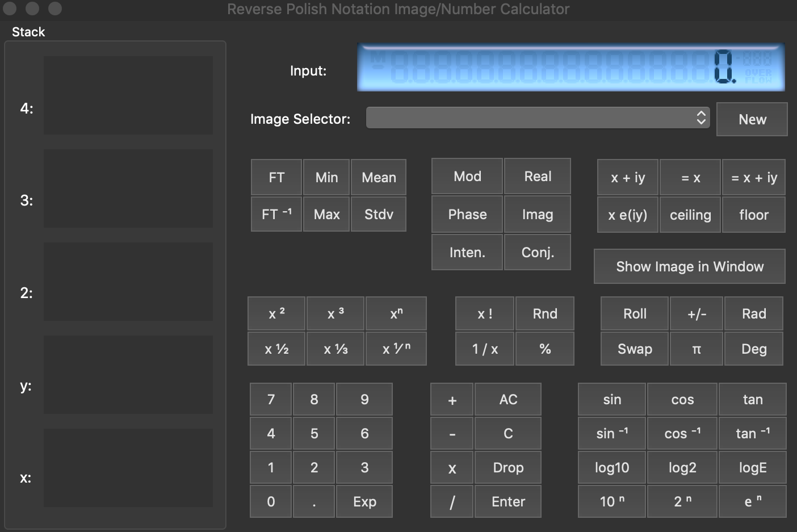The width and height of the screenshot is (797, 532).
Task: Take the Imag part
Action: pos(538,214)
